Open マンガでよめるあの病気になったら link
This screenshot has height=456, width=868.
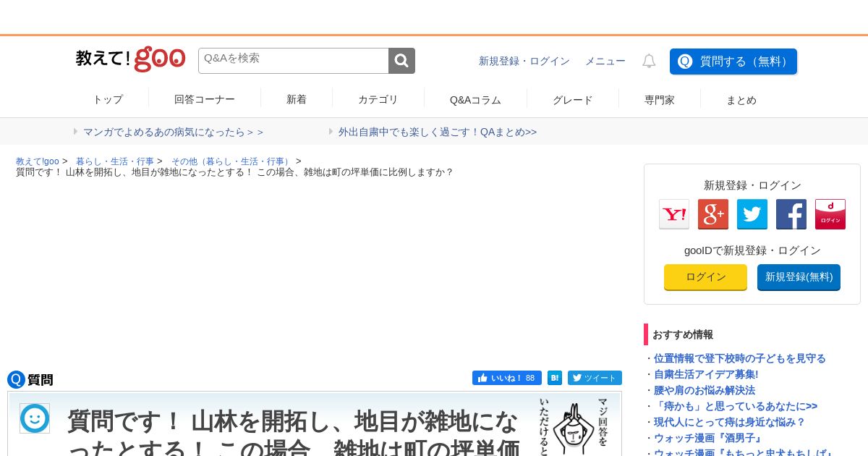[x=174, y=132]
